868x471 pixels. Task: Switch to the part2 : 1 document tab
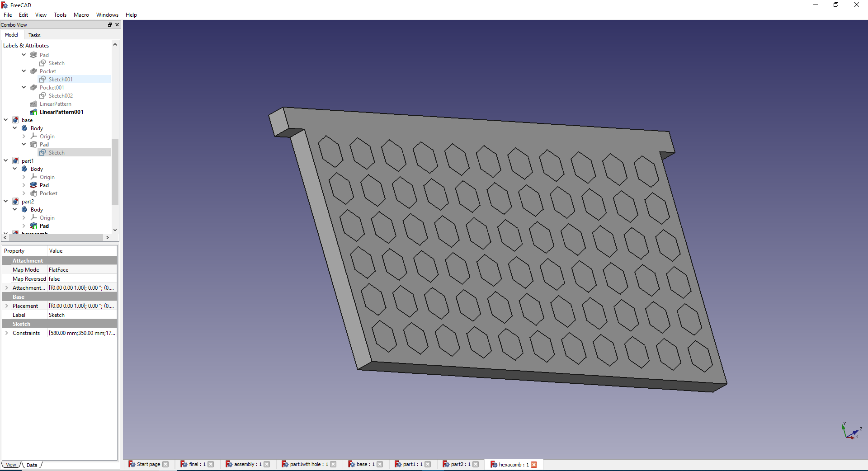[x=460, y=464]
